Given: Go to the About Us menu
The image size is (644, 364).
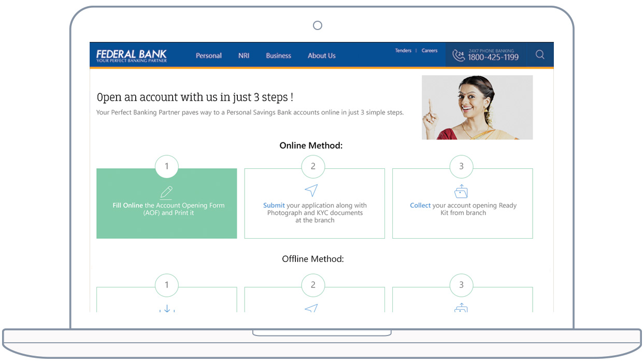Looking at the screenshot, I should click(x=321, y=56).
